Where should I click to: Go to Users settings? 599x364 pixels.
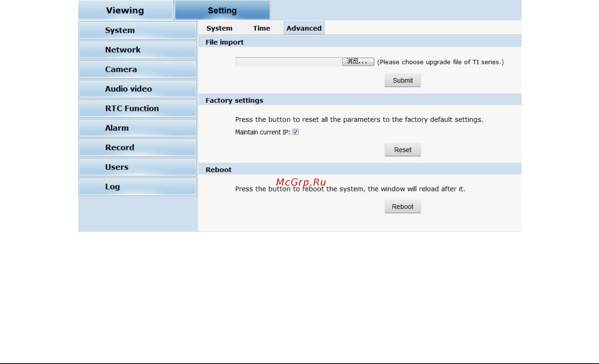tap(138, 167)
